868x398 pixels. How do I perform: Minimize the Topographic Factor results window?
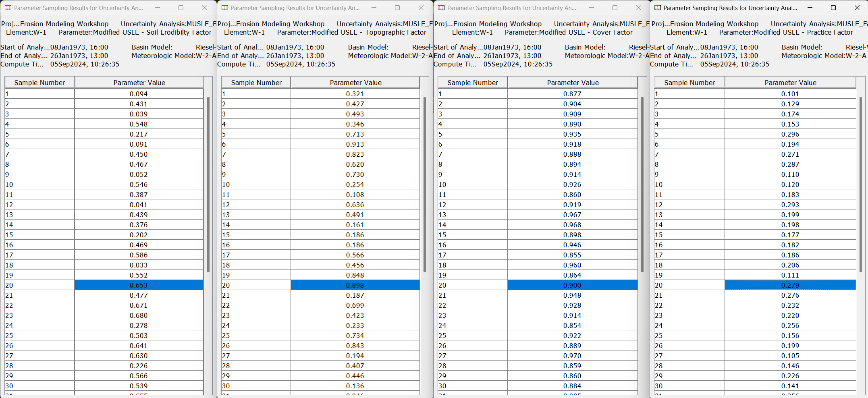tap(374, 8)
